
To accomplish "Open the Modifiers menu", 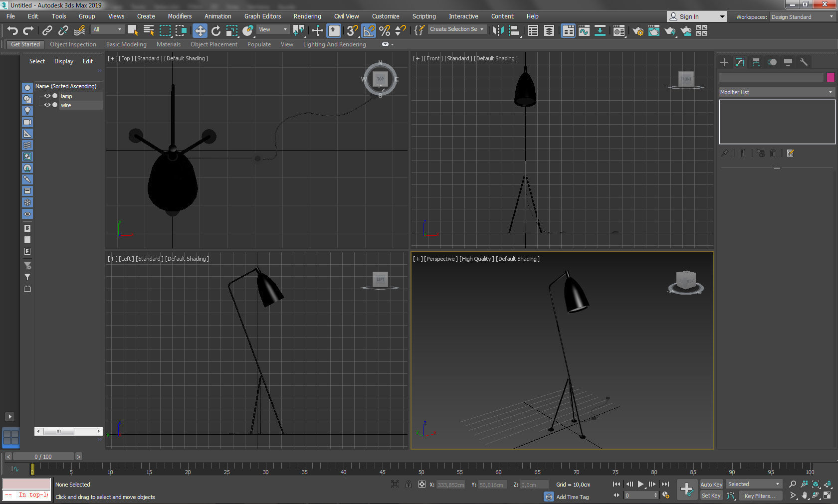I will click(x=180, y=16).
